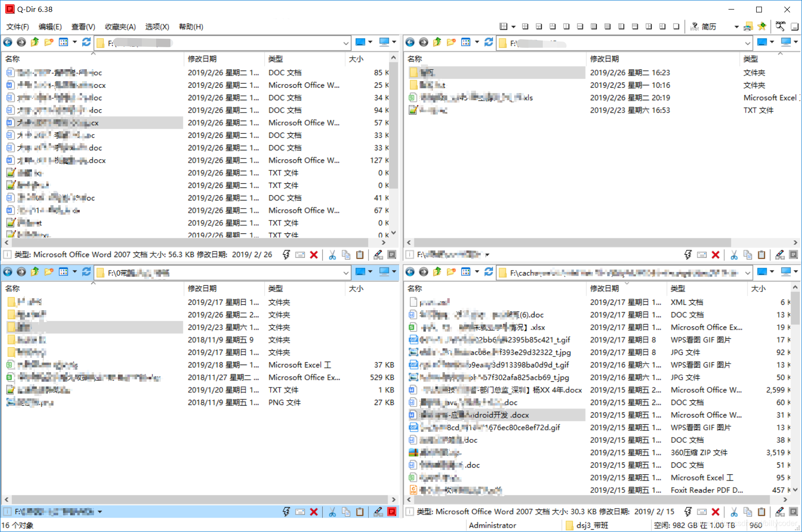This screenshot has height=532, width=802.
Task: Refresh the bottom-right pane
Action: 489,272
